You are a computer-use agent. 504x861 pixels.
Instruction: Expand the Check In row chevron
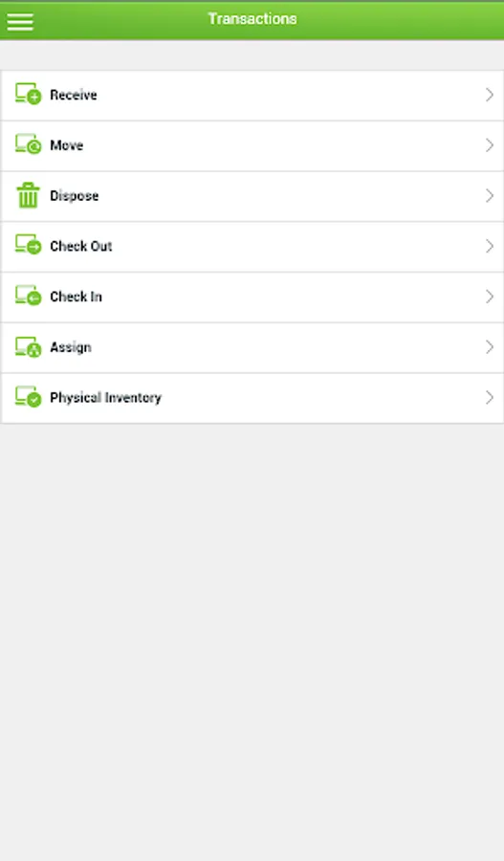click(x=490, y=297)
